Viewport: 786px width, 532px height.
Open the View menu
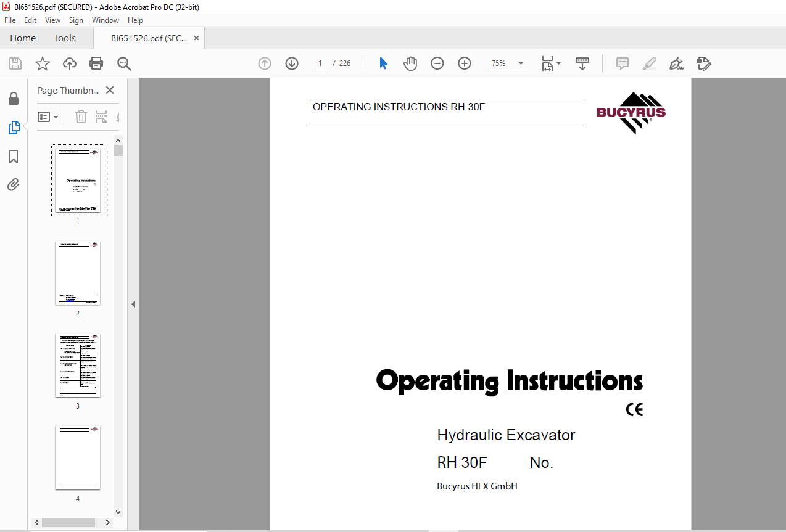coord(52,20)
